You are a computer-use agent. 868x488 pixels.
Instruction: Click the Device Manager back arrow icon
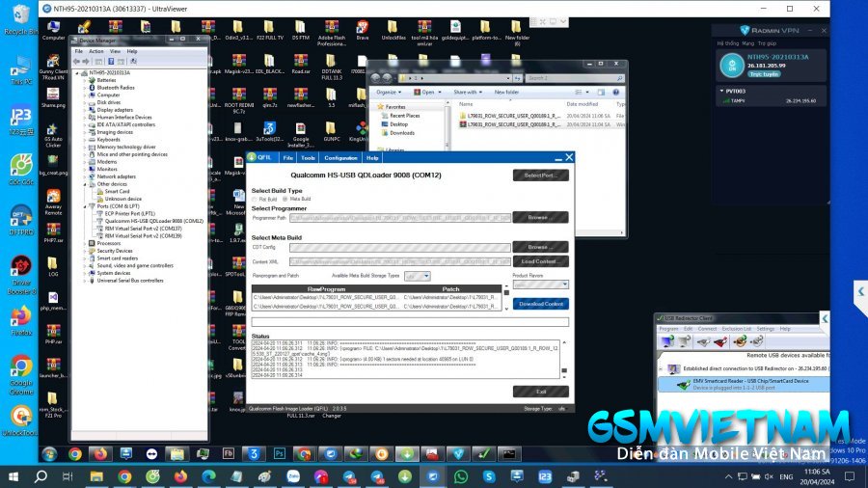point(77,62)
